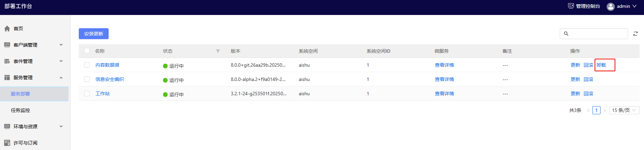The height and width of the screenshot is (150, 644).
Task: Open the admin account dropdown arrow
Action: click(634, 6)
